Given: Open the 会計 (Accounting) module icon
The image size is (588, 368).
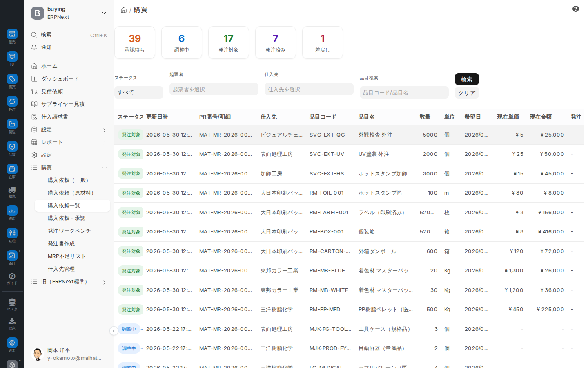Looking at the screenshot, I should (12, 256).
